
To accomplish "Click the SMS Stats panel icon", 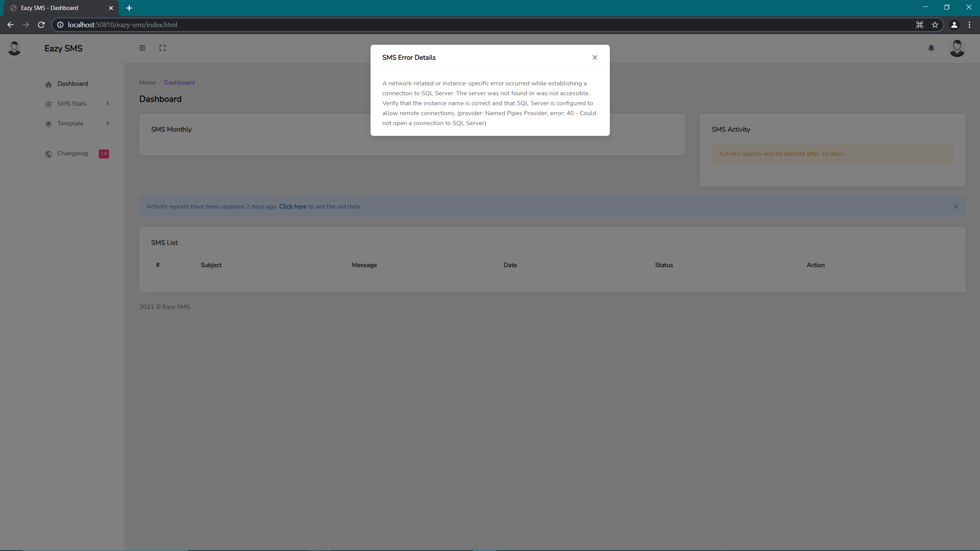I will coord(49,104).
